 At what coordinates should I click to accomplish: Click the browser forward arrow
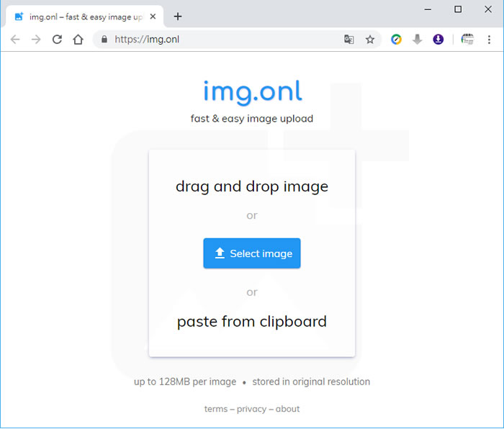click(x=36, y=40)
